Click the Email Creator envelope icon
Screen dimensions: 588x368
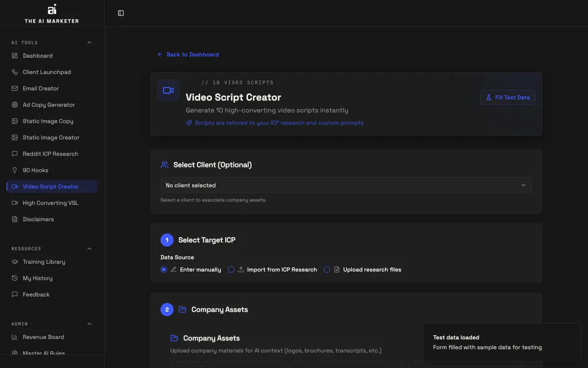click(15, 88)
